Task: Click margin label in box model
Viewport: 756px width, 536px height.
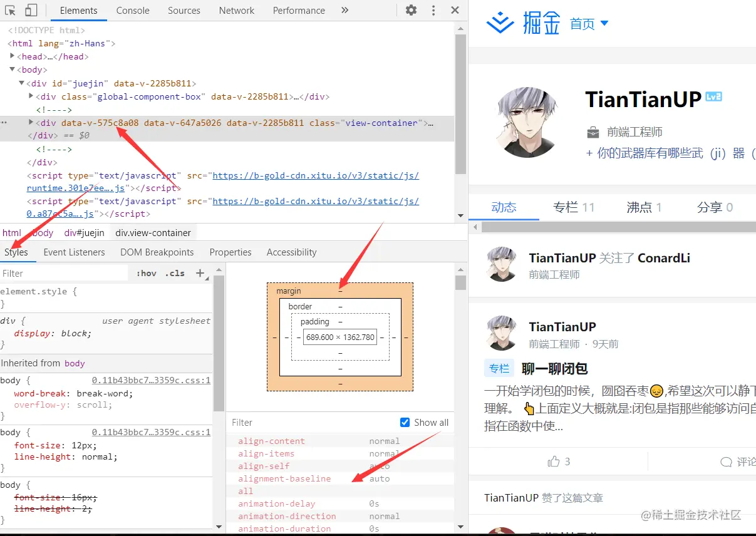Action: (x=289, y=291)
